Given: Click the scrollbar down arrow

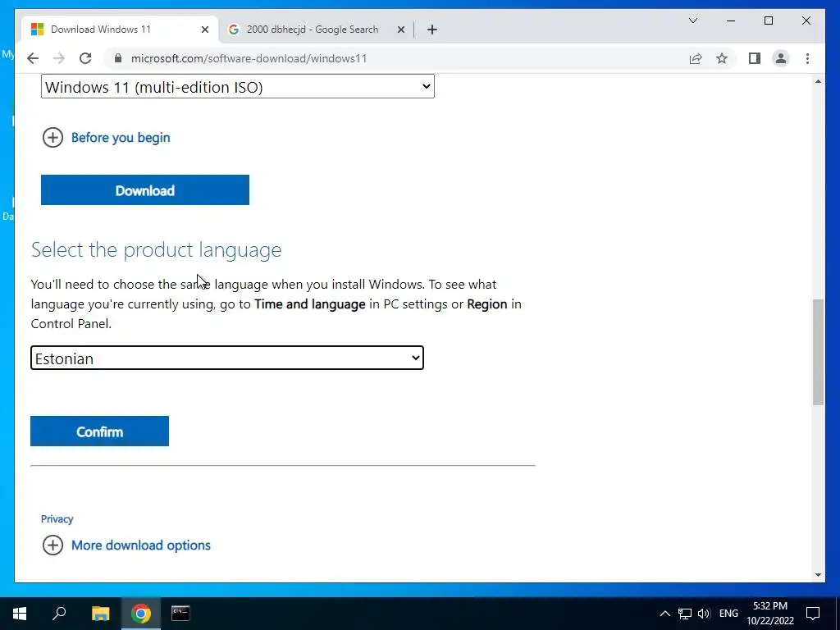Looking at the screenshot, I should (x=818, y=575).
